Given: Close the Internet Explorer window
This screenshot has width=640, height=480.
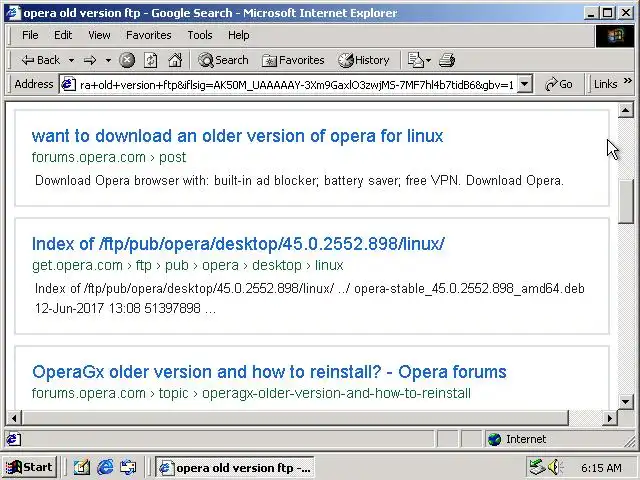Looking at the screenshot, I should 626,13.
